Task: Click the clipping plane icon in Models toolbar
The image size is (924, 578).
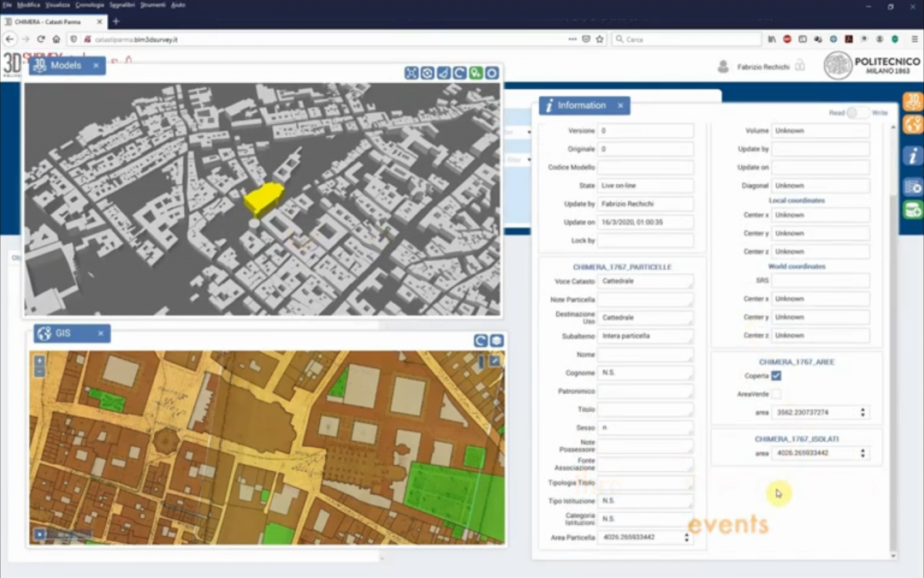Action: coord(443,73)
